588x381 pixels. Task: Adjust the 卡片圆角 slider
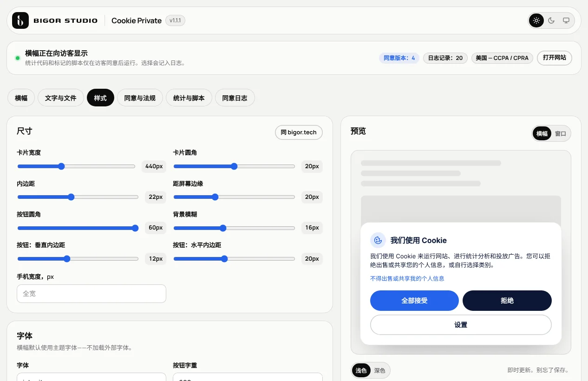(x=234, y=166)
